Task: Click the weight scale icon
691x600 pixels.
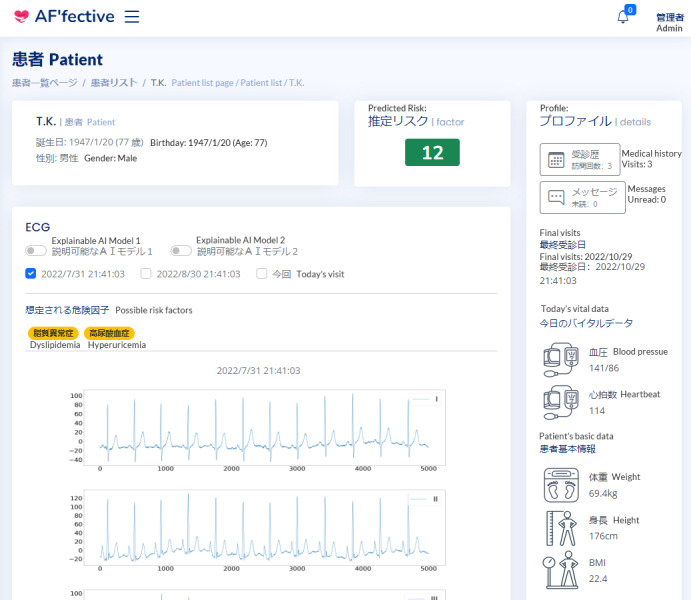Action: (x=561, y=485)
